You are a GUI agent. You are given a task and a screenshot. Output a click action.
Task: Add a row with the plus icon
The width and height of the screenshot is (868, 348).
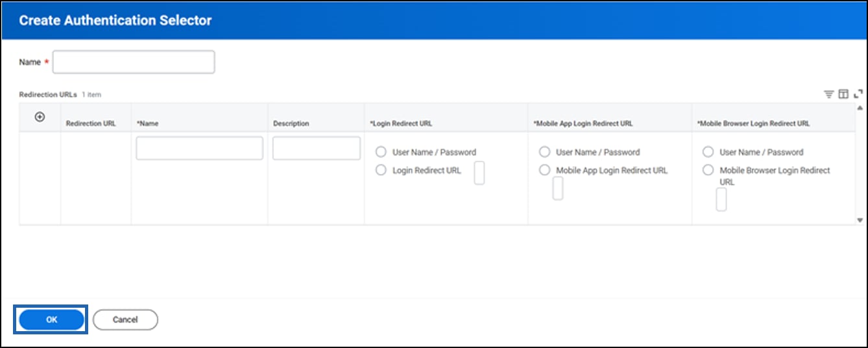click(x=40, y=117)
